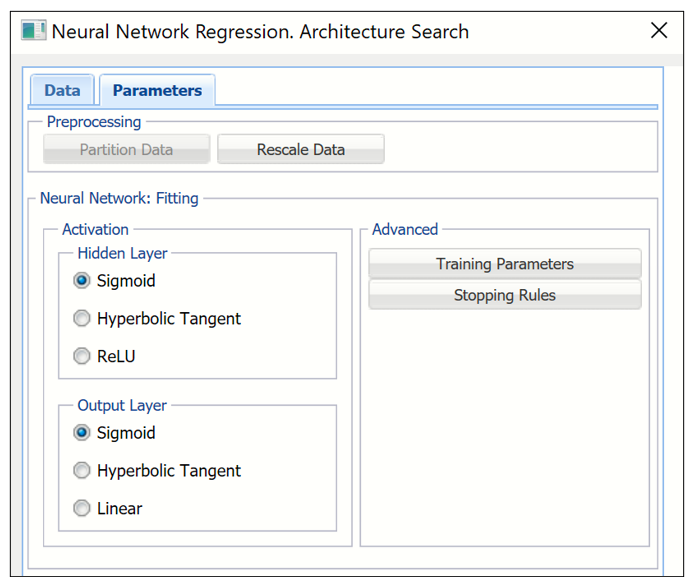Select Sigmoid for the Hidden Layer activation

tap(82, 281)
